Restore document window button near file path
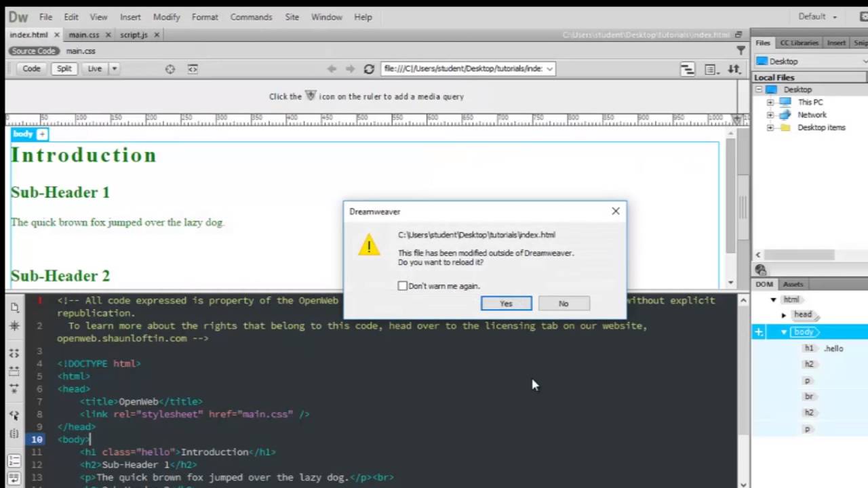This screenshot has height=488, width=868. point(738,35)
